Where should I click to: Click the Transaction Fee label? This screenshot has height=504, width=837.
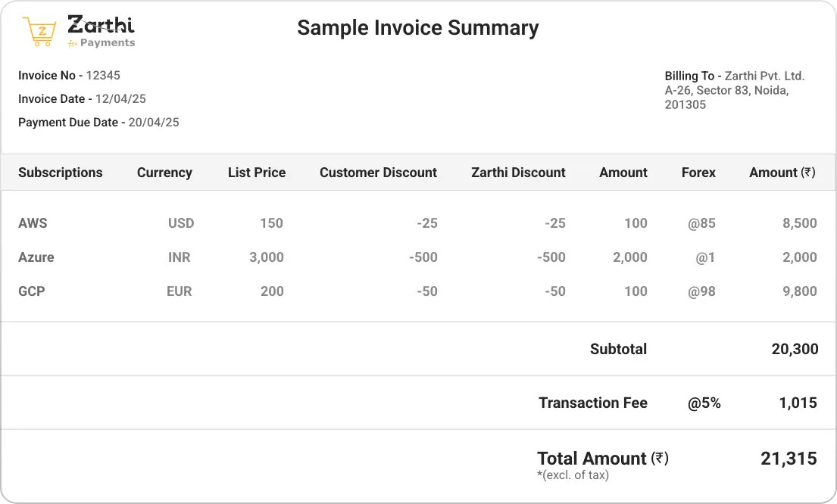point(592,403)
